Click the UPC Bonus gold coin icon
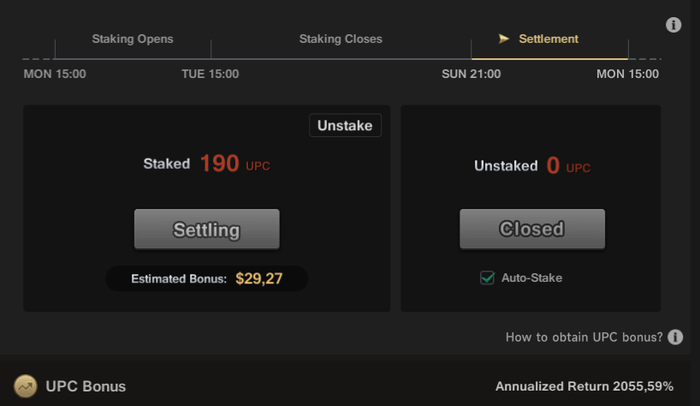 tap(25, 386)
